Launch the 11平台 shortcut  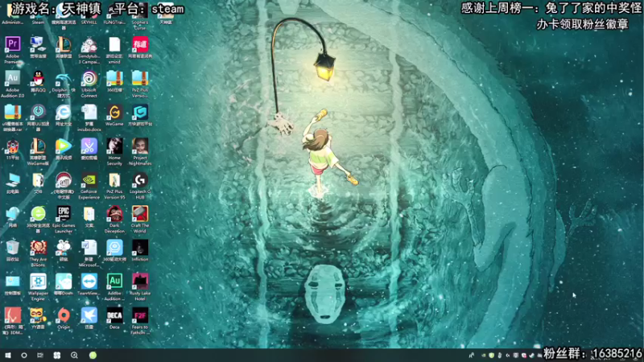[12, 146]
